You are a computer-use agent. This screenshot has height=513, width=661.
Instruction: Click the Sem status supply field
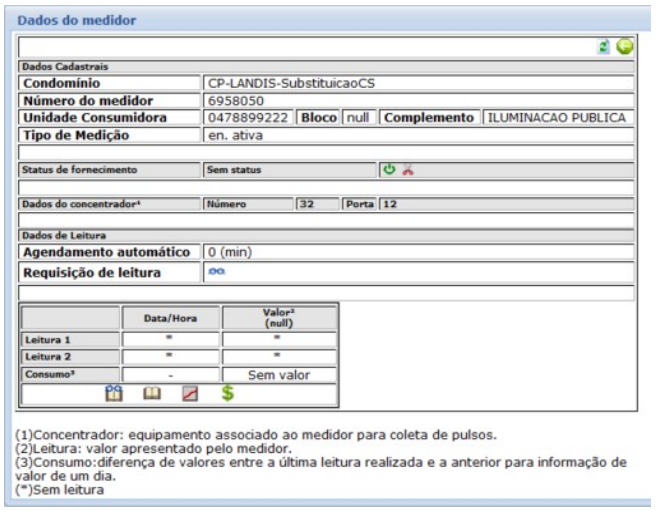288,170
